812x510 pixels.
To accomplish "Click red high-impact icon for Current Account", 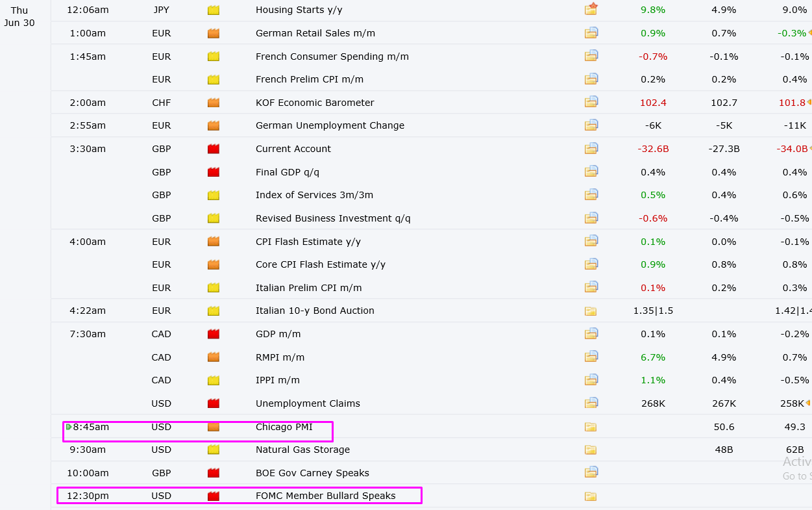I will [x=214, y=149].
